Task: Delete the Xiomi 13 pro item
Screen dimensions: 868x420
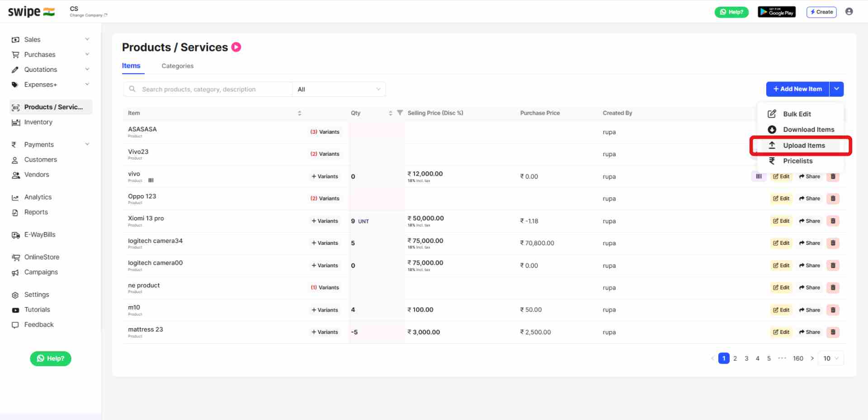Action: 833,221
